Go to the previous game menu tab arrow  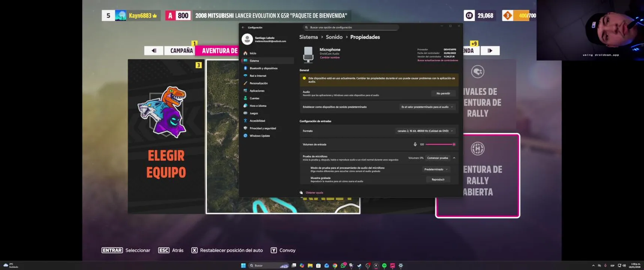(x=154, y=51)
